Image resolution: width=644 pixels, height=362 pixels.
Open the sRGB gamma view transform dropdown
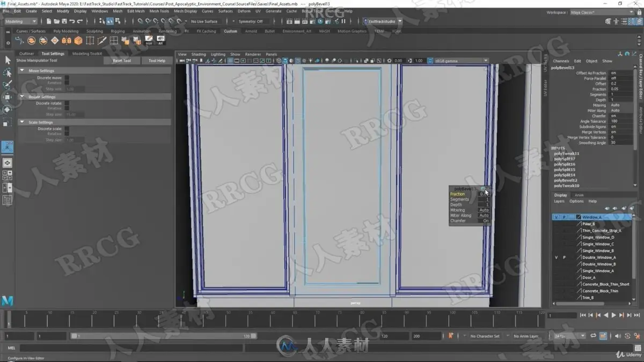[x=461, y=61]
